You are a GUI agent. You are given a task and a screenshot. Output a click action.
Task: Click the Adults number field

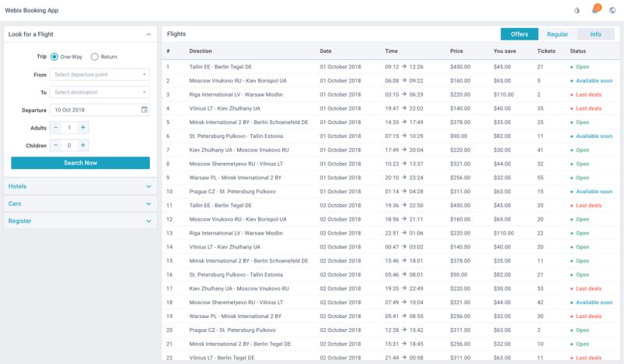pyautogui.click(x=69, y=128)
